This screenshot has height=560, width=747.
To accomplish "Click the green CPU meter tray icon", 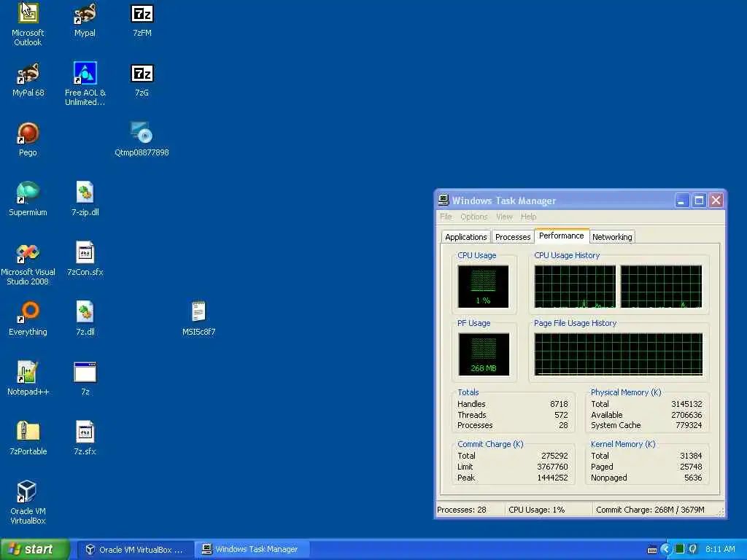I will click(680, 549).
